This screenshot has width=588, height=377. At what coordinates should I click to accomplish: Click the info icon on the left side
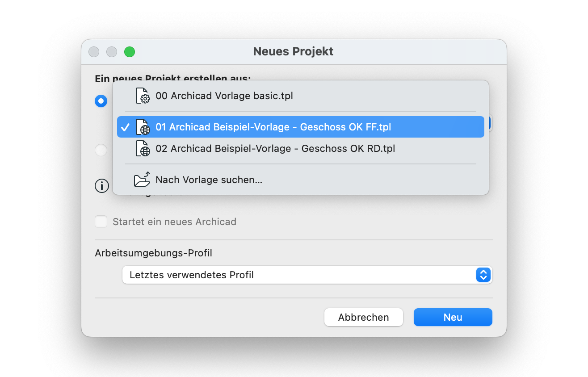101,186
